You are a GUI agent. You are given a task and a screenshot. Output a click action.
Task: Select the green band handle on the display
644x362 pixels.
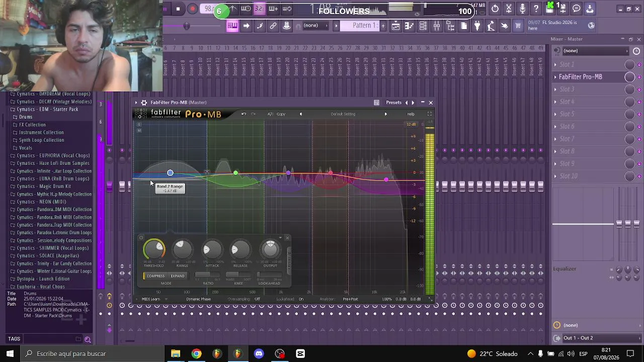coord(235,173)
